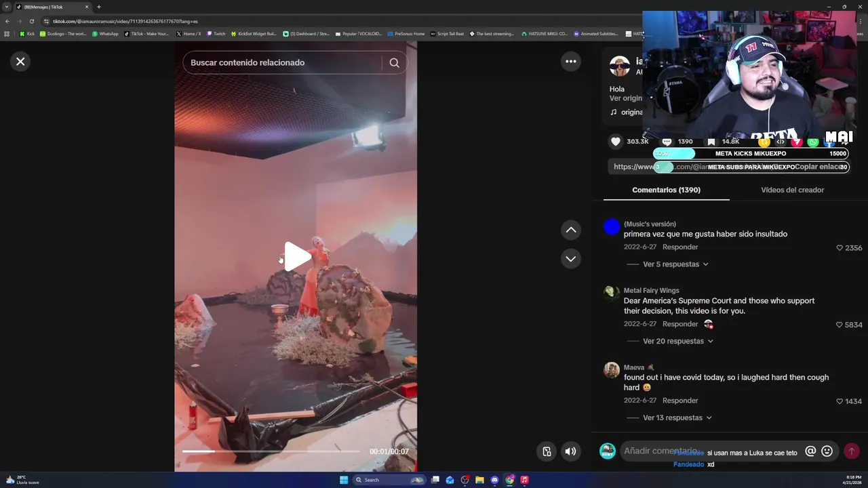Open the PreSonus Home bookmark

click(407, 34)
